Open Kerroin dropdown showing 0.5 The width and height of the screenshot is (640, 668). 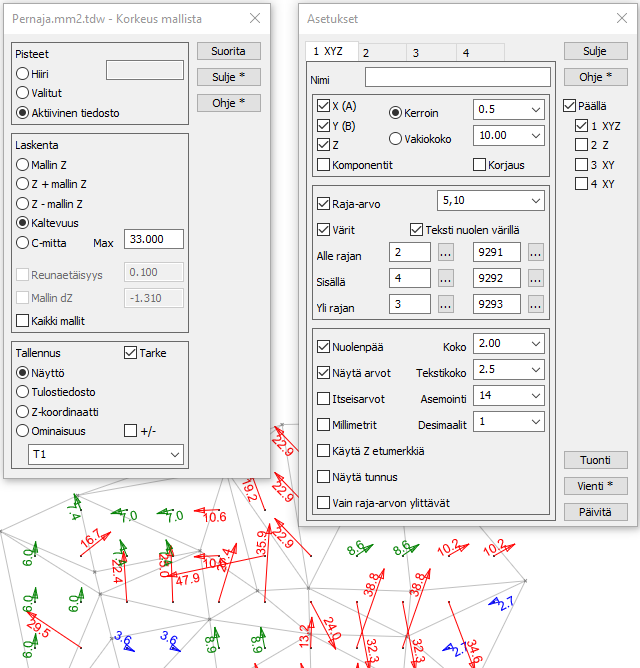[x=509, y=109]
